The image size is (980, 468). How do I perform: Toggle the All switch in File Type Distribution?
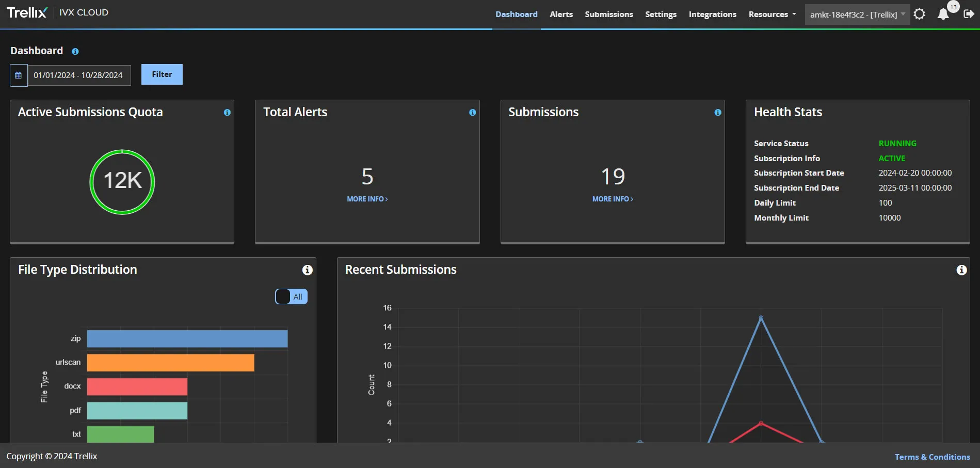tap(291, 297)
